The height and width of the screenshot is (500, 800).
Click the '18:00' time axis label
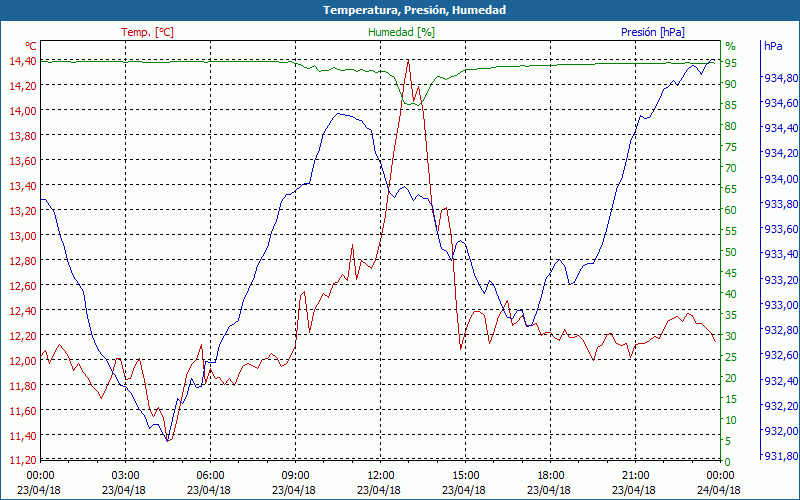[551, 476]
